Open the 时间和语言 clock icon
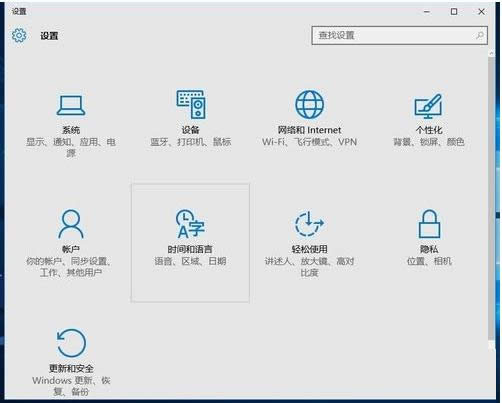Screen dimensions: 502x403 pos(190,224)
